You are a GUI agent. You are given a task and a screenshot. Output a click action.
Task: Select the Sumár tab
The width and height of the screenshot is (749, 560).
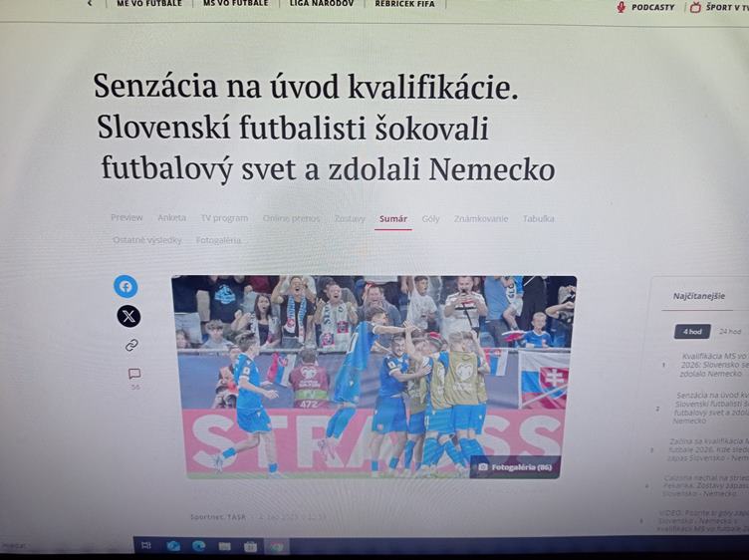(x=393, y=219)
